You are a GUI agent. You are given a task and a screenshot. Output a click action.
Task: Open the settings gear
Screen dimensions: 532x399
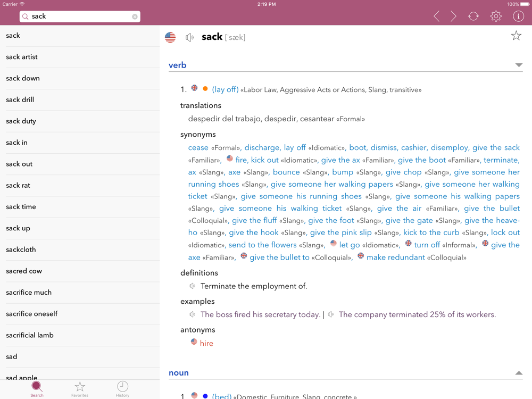[x=496, y=16]
